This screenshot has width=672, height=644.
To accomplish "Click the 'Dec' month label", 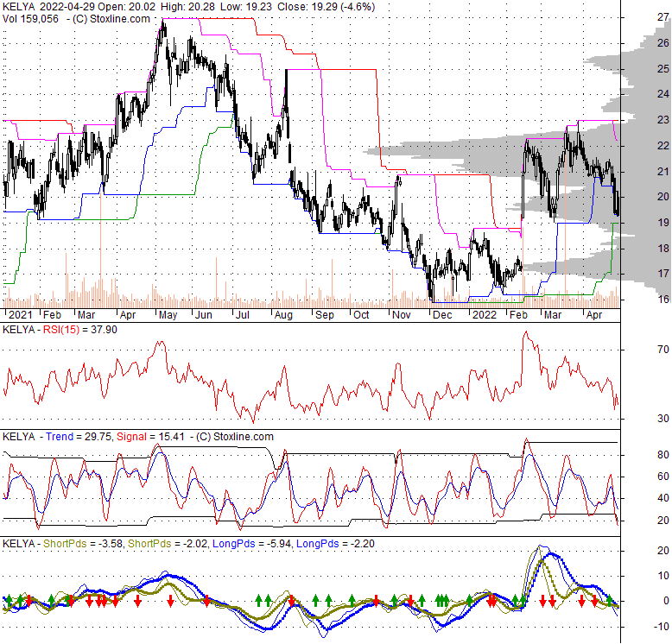I will click(x=442, y=315).
